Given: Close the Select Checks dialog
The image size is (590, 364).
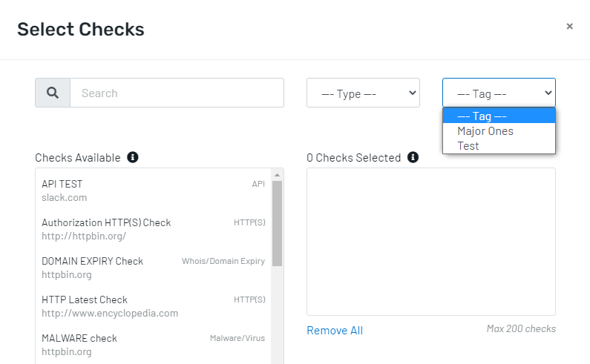Looking at the screenshot, I should pyautogui.click(x=570, y=27).
